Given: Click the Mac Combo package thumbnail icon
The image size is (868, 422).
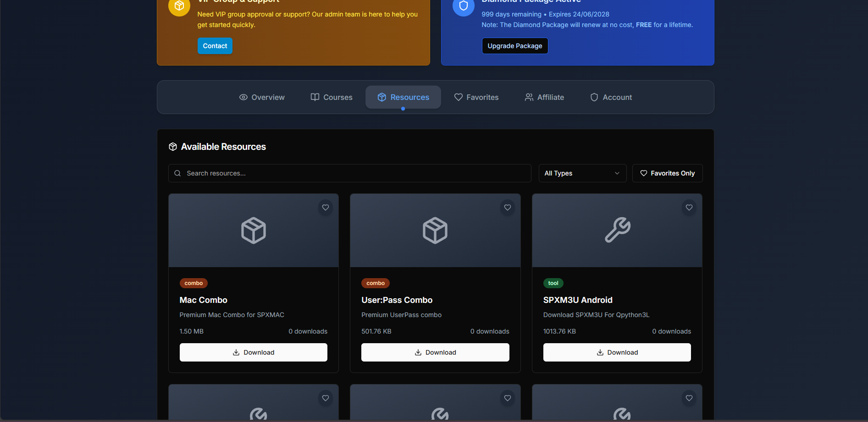Looking at the screenshot, I should tap(254, 230).
